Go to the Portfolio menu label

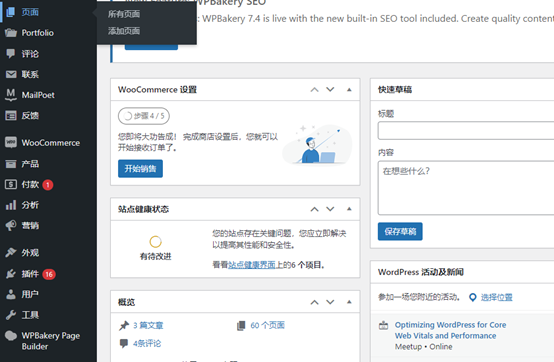pyautogui.click(x=38, y=33)
